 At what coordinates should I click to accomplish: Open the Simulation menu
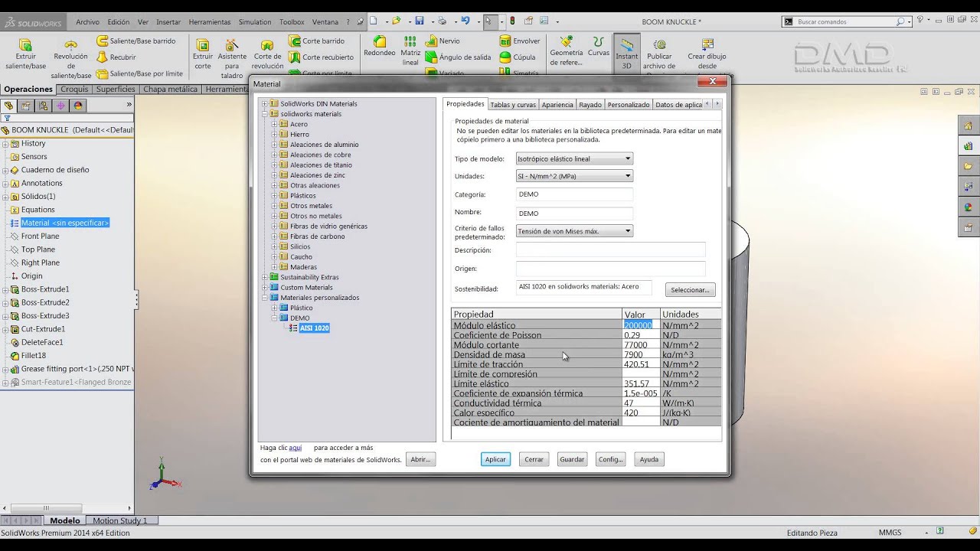(x=255, y=22)
